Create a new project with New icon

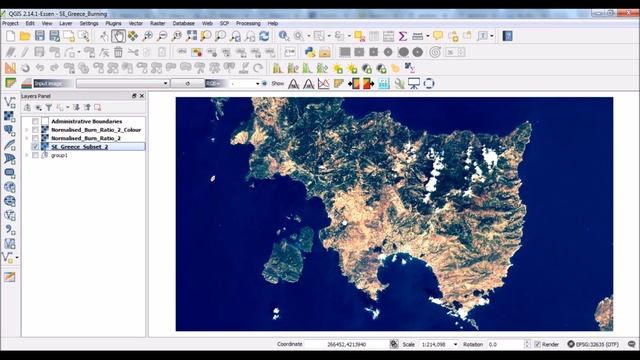tap(11, 36)
